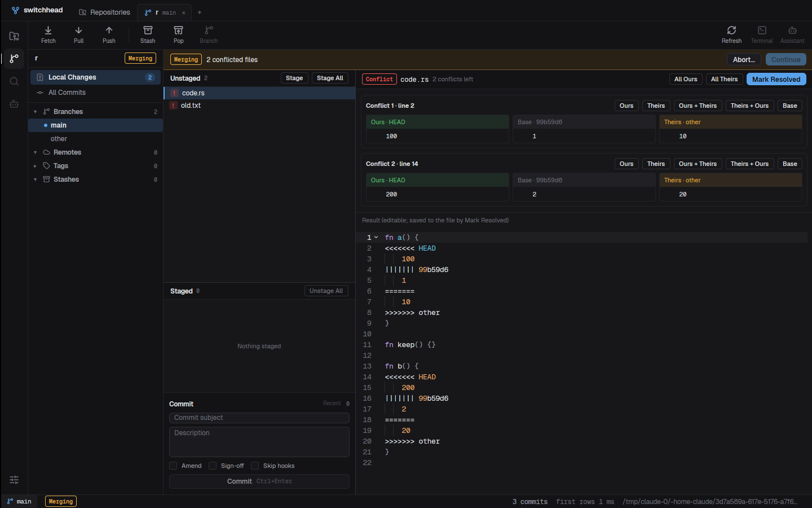Open the search sidebar icon

(14, 81)
